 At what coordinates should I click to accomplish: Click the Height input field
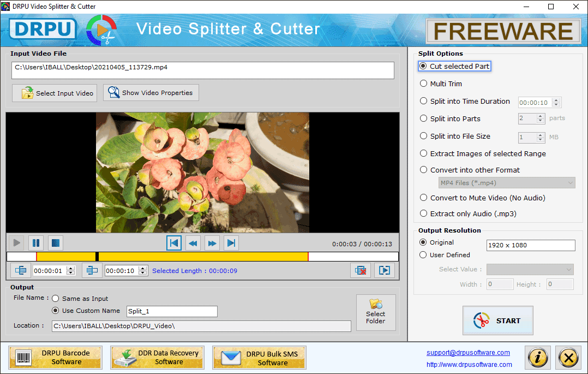560,284
